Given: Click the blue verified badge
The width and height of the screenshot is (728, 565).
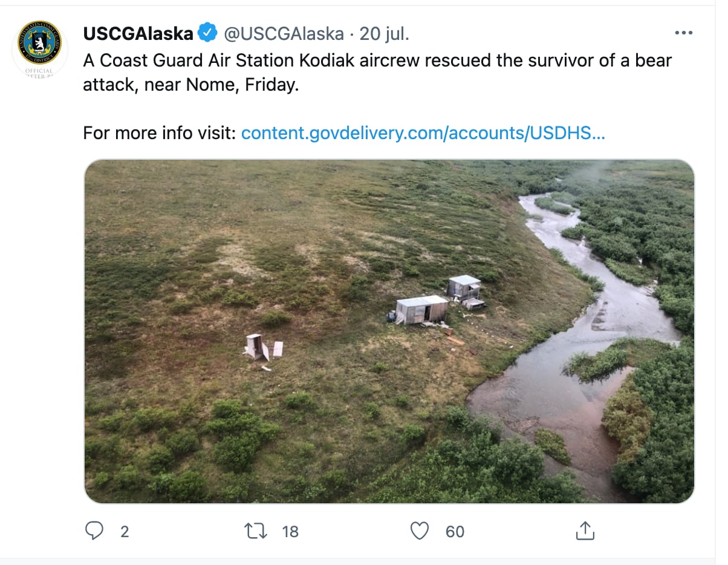Looking at the screenshot, I should point(208,33).
